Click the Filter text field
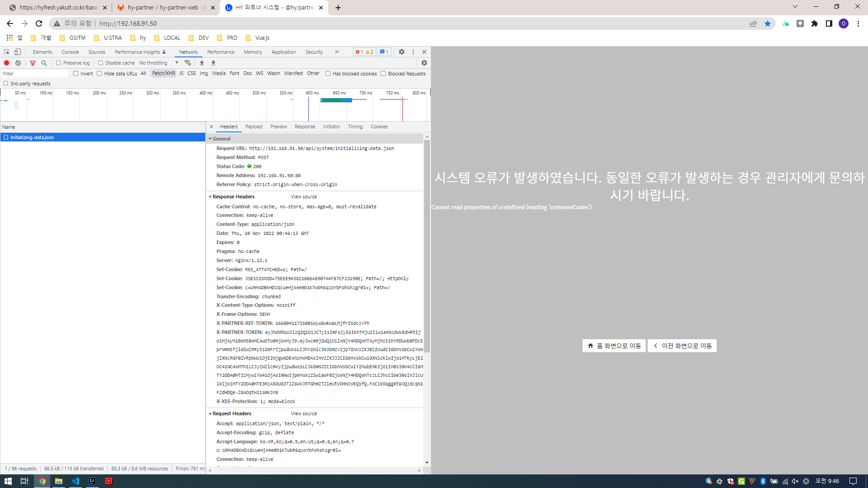This screenshot has height=488, width=868. (x=34, y=74)
